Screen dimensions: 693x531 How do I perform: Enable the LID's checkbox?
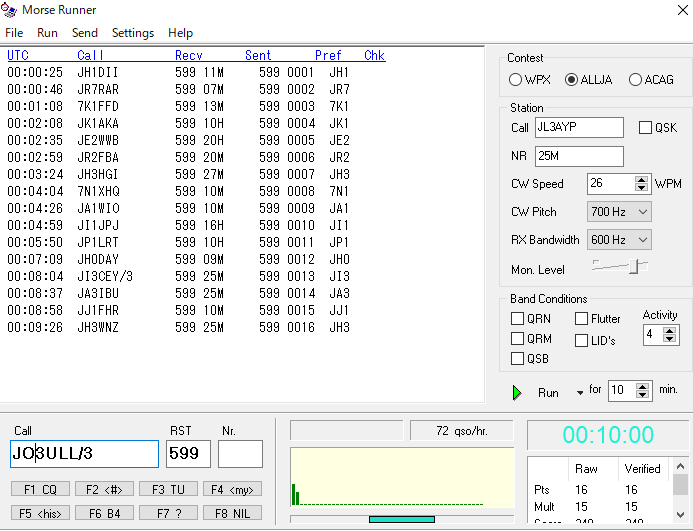coord(581,340)
